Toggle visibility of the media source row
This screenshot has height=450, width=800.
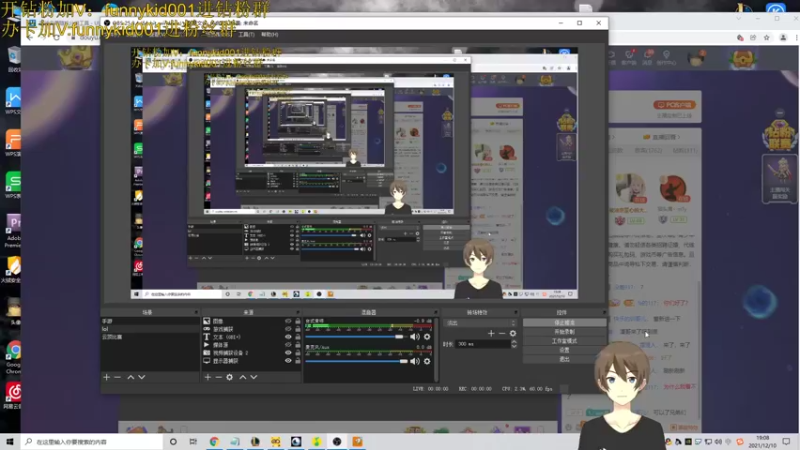[x=288, y=345]
